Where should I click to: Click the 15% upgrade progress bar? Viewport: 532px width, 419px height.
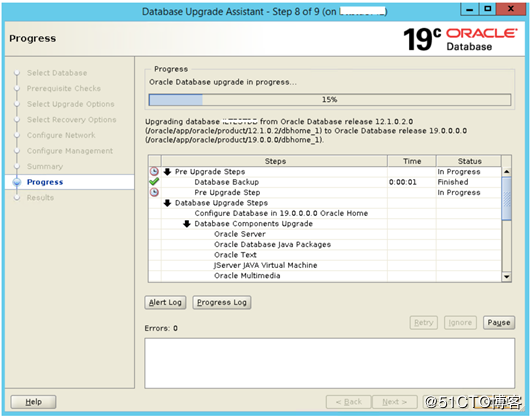coord(329,100)
